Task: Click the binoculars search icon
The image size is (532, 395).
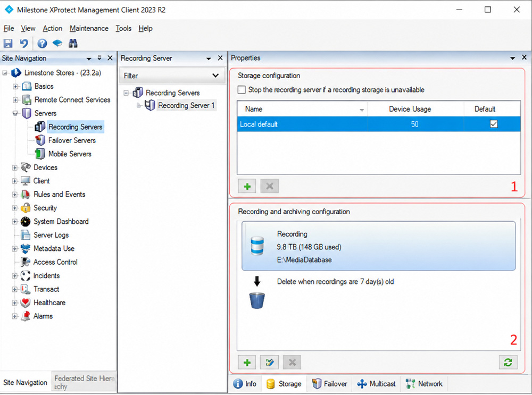Action: [73, 44]
